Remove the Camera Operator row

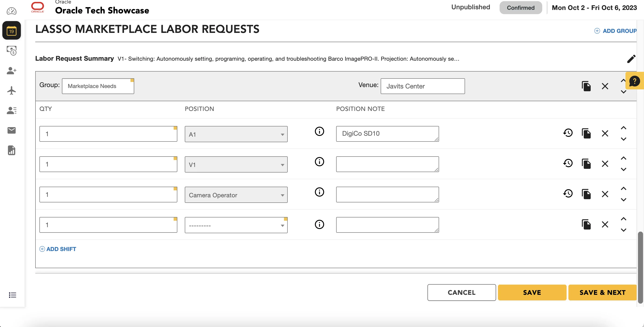(605, 194)
